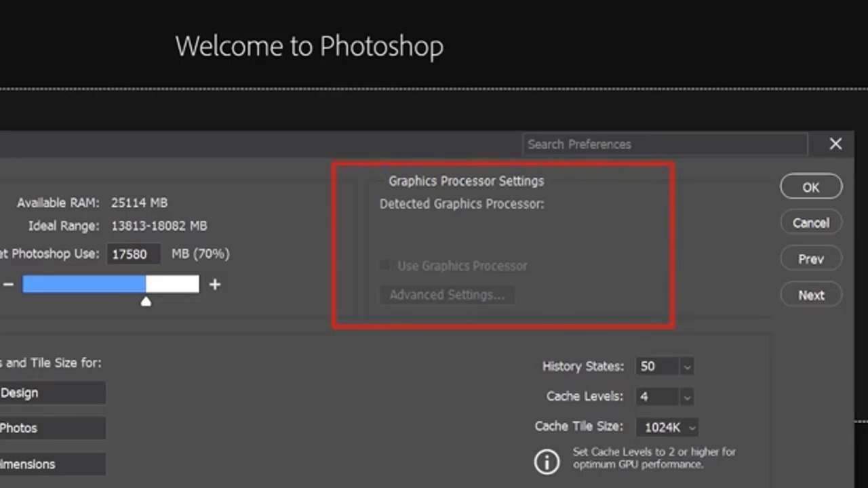868x488 pixels.
Task: Click the Dimensions cache preset button
Action: click(52, 464)
